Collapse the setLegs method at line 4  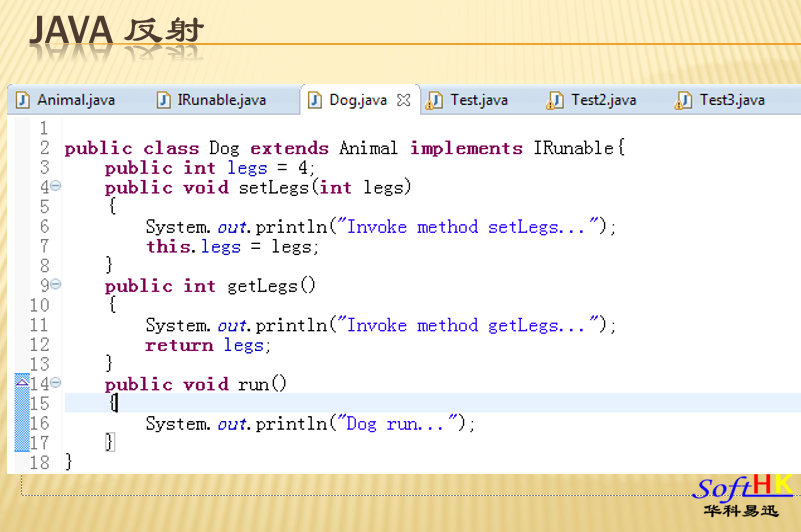(56, 186)
